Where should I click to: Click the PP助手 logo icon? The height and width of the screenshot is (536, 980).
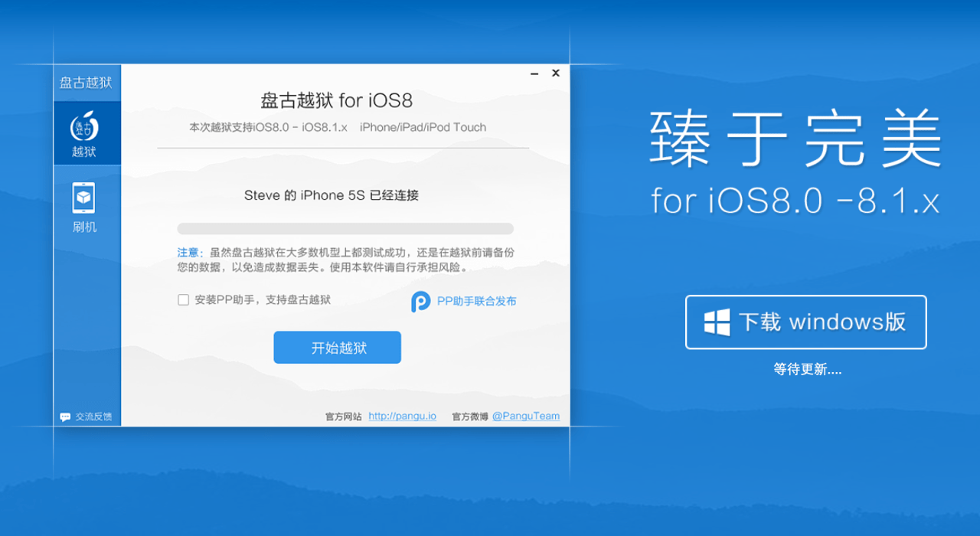click(x=420, y=302)
